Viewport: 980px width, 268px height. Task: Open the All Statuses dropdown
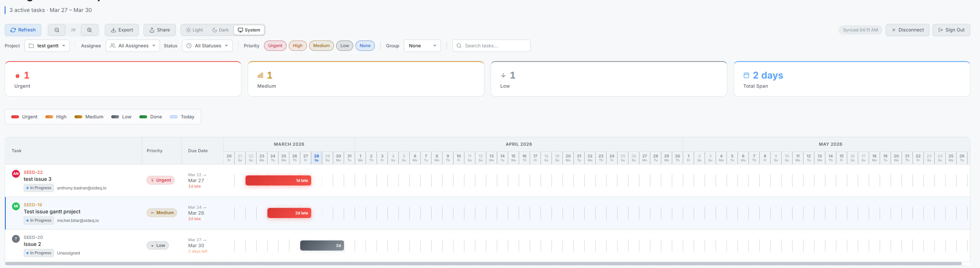tap(207, 46)
